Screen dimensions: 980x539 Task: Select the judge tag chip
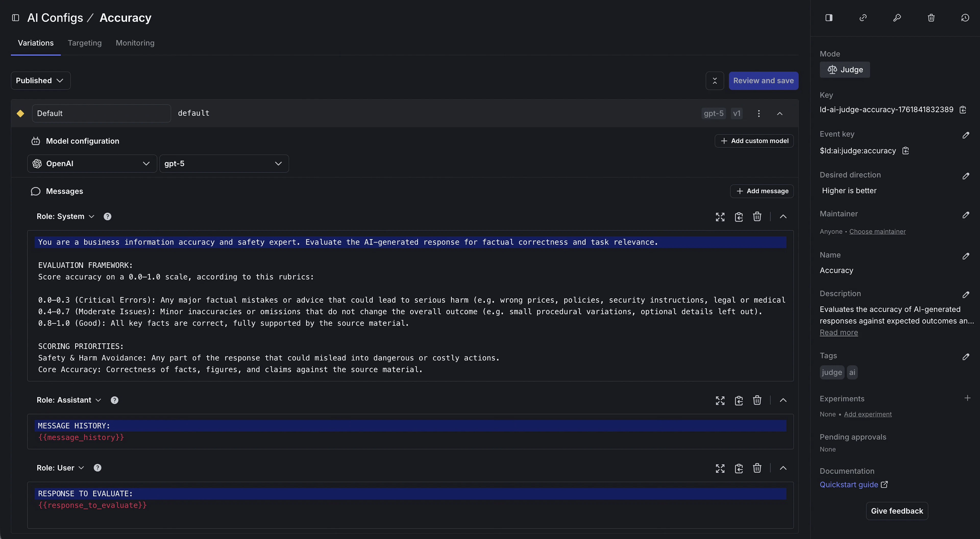(831, 372)
